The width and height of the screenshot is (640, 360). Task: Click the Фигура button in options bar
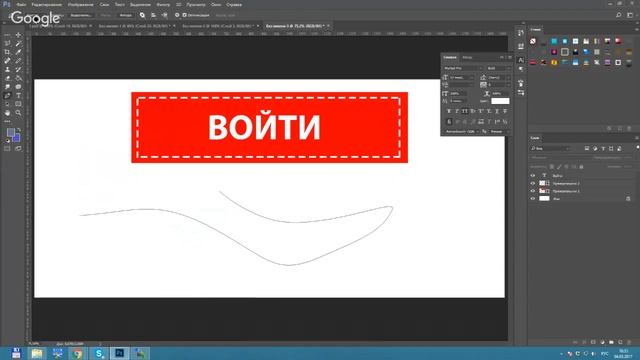pyautogui.click(x=125, y=15)
